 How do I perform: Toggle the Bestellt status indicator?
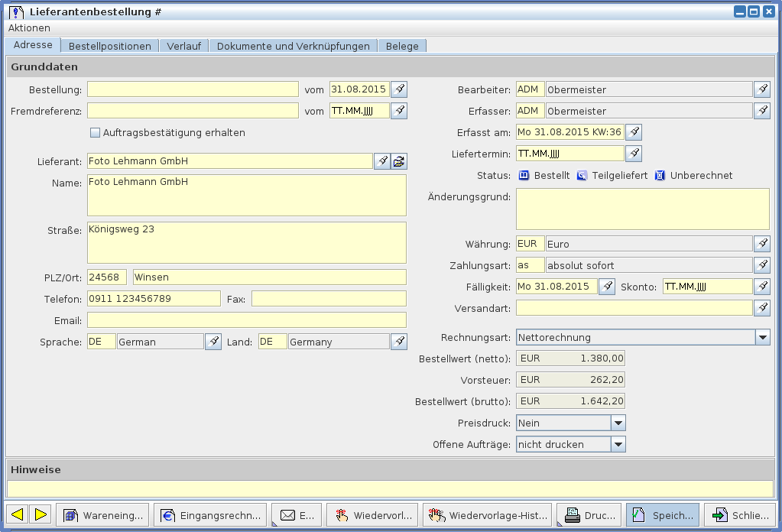click(524, 175)
